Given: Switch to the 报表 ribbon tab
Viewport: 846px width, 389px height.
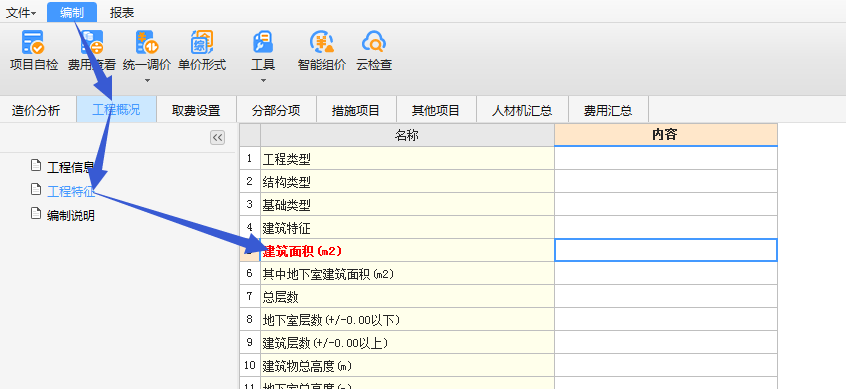Looking at the screenshot, I should pyautogui.click(x=122, y=12).
